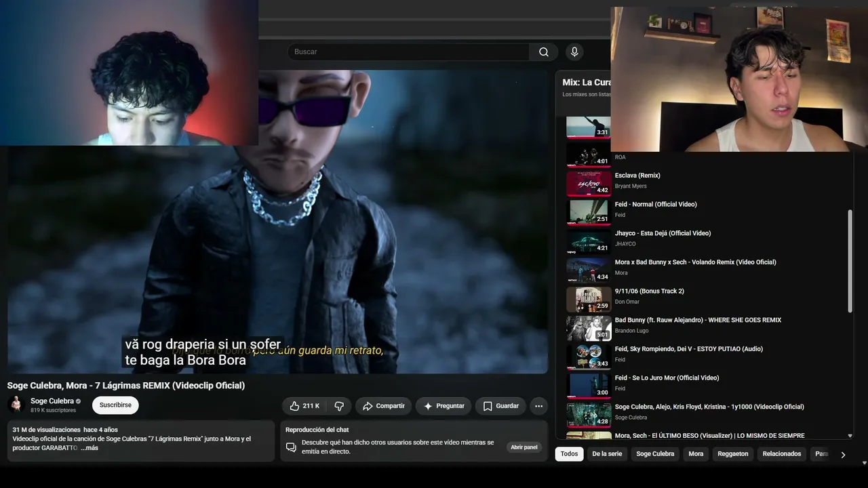Open the Volando Remix thumbnail

click(x=589, y=270)
